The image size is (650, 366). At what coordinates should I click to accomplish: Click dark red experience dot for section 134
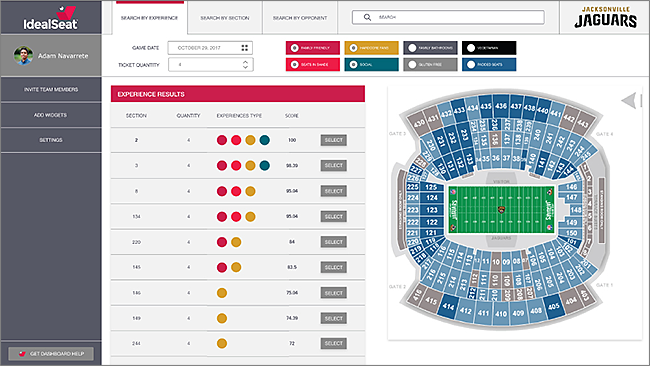coord(222,216)
